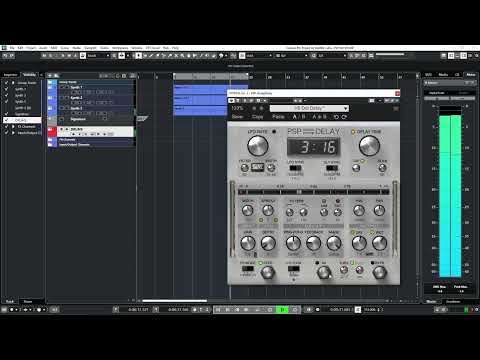
Task: Open the Media tab in right zone
Action: coord(443,74)
